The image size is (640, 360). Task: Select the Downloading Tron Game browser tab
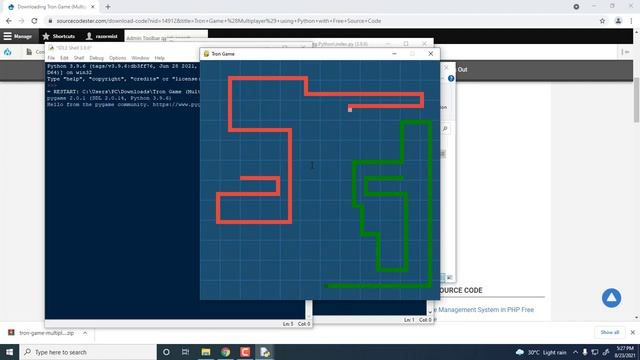tap(51, 7)
